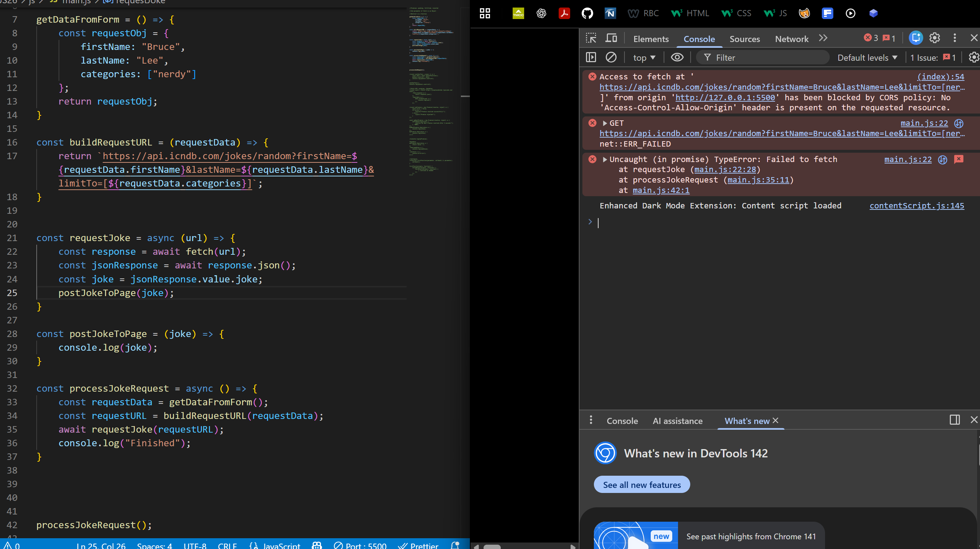Click the Adobe PDF bookmark icon
This screenshot has width=980, height=549.
tap(564, 14)
